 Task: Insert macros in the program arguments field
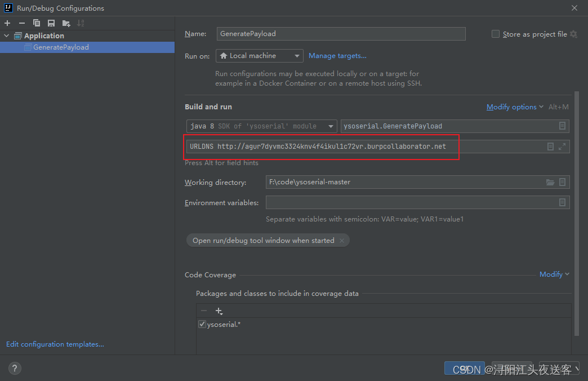click(550, 147)
